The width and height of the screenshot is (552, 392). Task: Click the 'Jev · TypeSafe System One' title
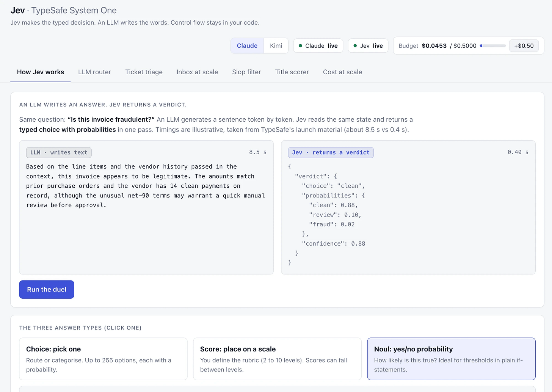[x=63, y=11]
